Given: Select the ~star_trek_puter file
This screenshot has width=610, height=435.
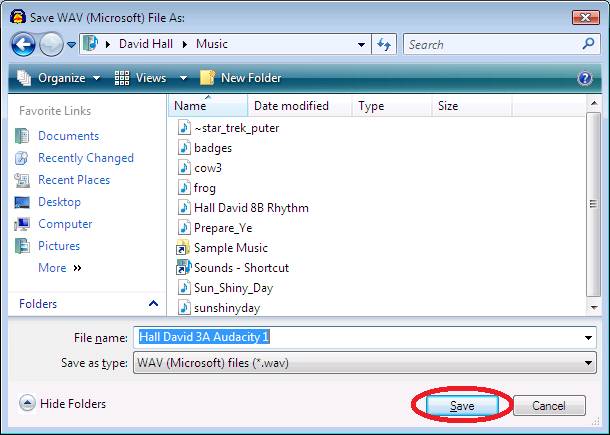Looking at the screenshot, I should (x=228, y=128).
